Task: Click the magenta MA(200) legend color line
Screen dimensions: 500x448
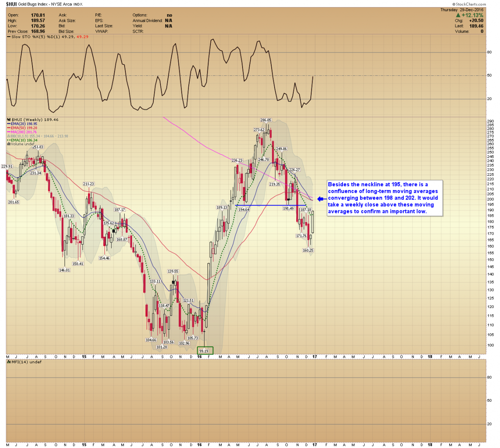Action: [8, 132]
